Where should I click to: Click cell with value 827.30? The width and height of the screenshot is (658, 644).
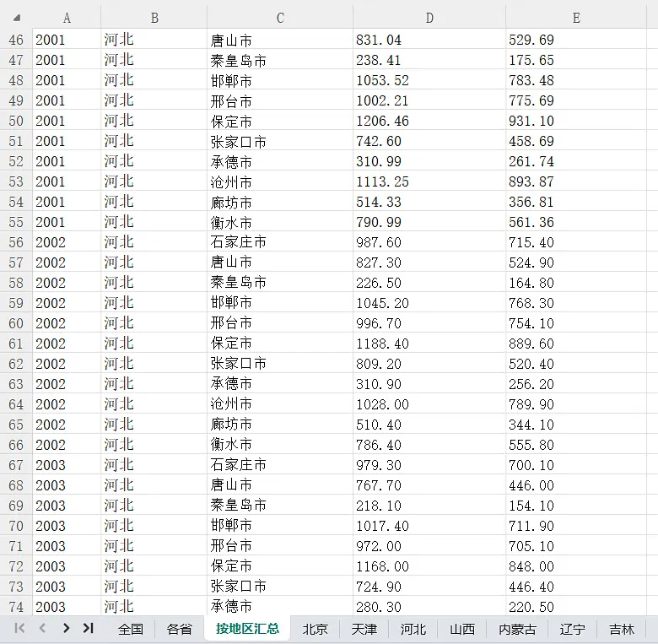(x=429, y=262)
